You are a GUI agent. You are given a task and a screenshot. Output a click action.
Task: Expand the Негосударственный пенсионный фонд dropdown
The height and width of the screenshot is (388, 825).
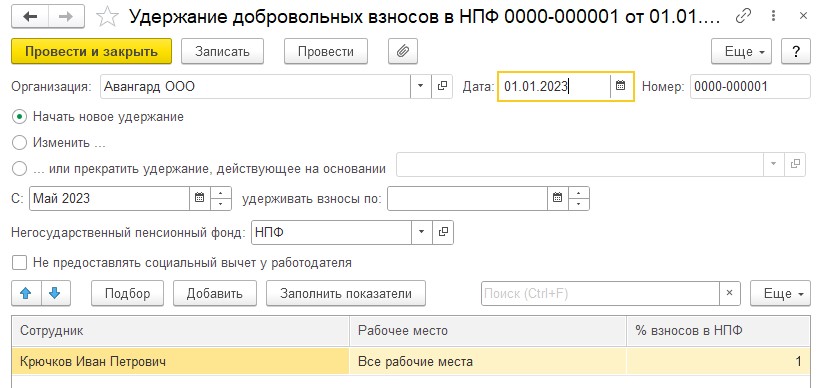(x=422, y=232)
